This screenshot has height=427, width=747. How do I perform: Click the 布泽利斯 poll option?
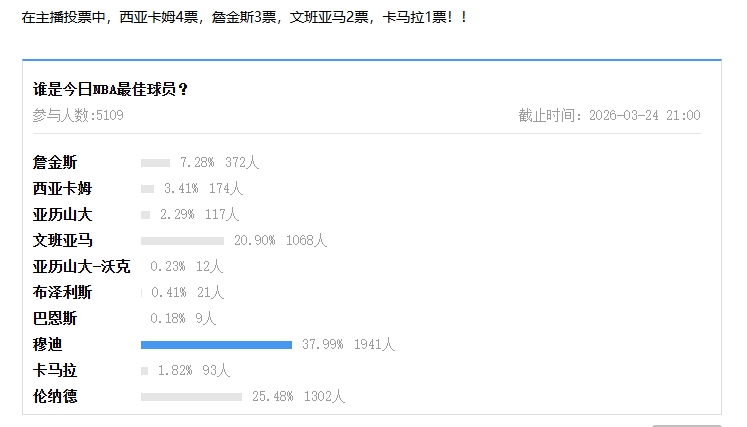click(x=63, y=292)
